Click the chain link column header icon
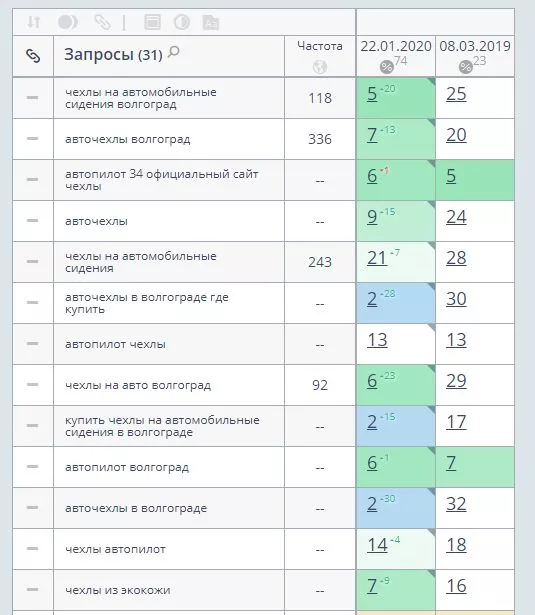Screen dimensions: 535x615 [x=33, y=56]
